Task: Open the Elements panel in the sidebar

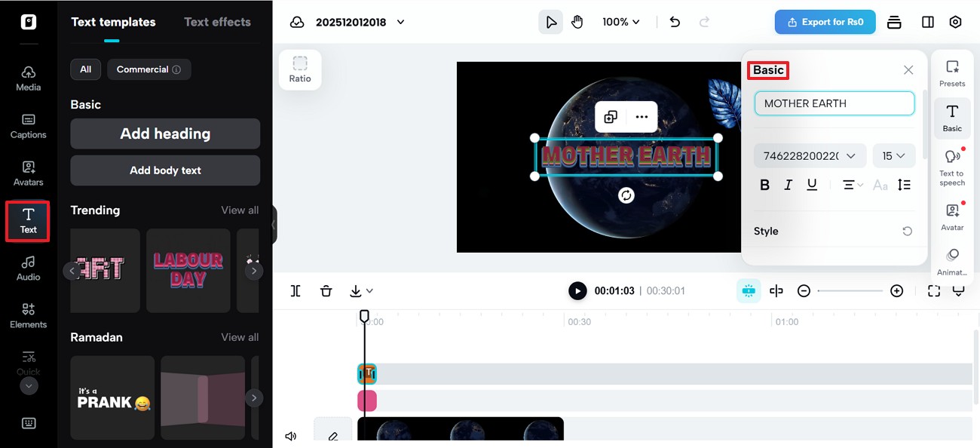Action: point(28,315)
